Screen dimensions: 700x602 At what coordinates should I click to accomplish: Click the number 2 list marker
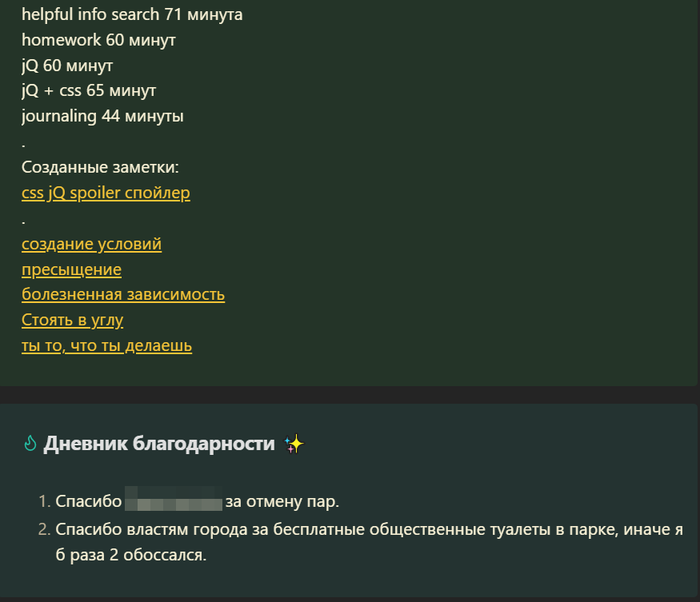click(44, 529)
